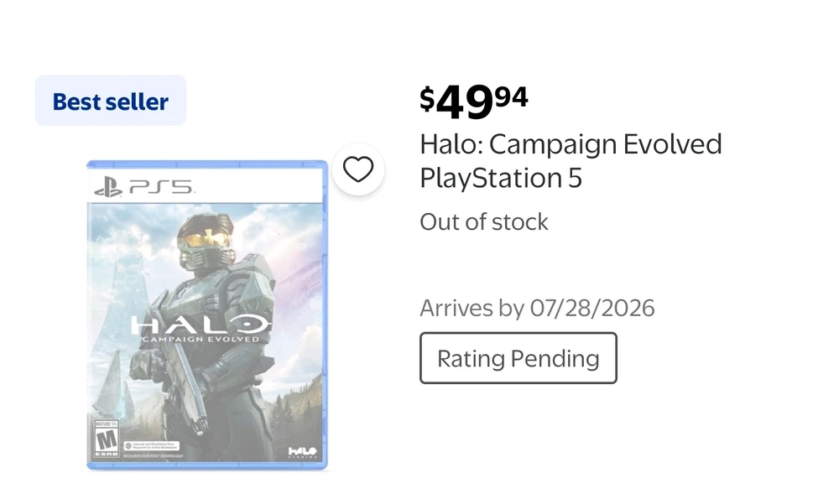Click the online multiplayer notice on cover
839x504 pixels.
151,445
